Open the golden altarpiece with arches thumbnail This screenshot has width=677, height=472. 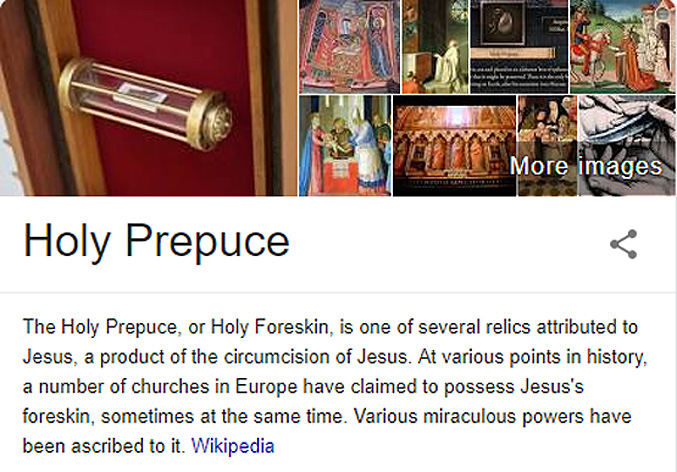455,146
